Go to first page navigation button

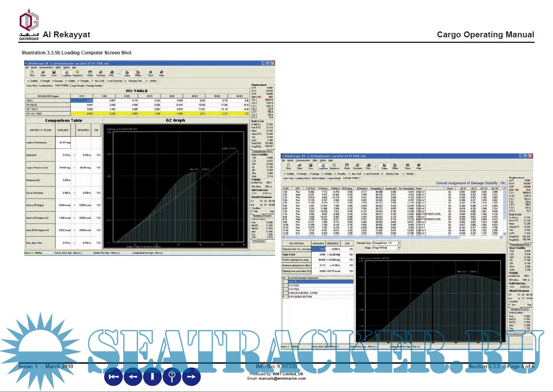pyautogui.click(x=114, y=376)
